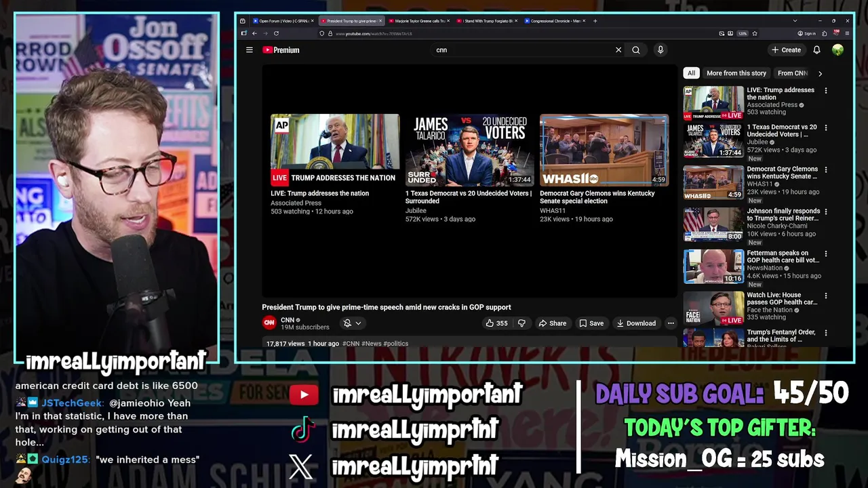Select the All filter chip
This screenshot has height=488, width=868.
pos(691,73)
